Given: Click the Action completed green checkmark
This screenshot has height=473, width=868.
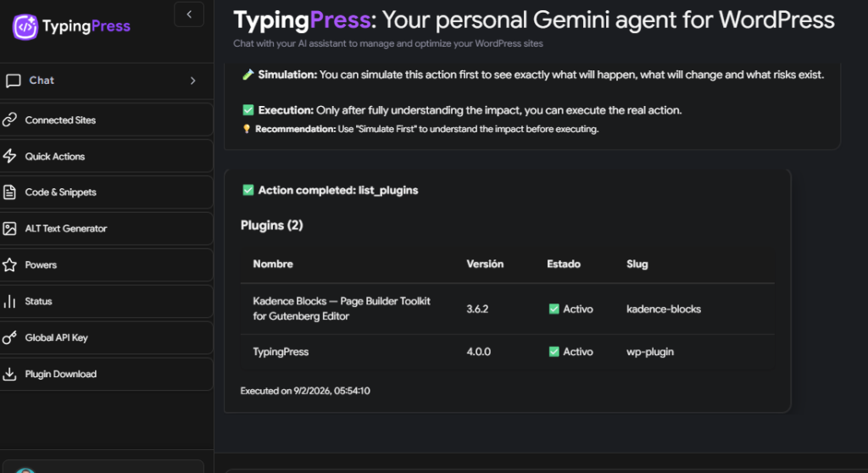Looking at the screenshot, I should (x=248, y=191).
